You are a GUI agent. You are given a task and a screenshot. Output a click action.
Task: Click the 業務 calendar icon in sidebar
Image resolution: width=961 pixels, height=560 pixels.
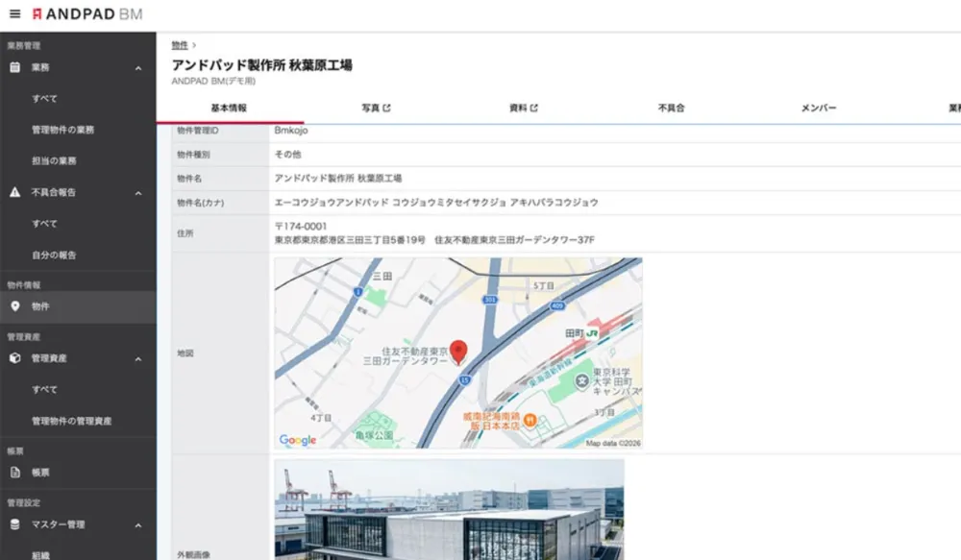pos(15,67)
